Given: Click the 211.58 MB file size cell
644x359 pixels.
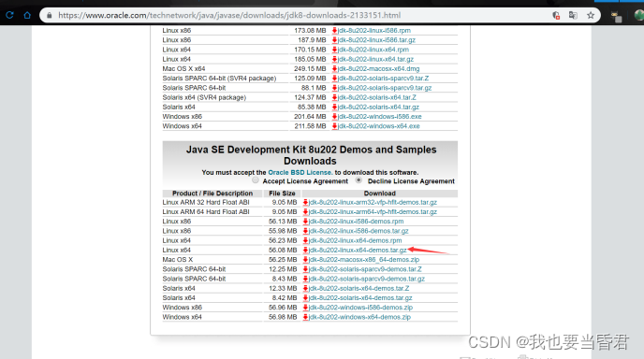Looking at the screenshot, I should (310, 126).
